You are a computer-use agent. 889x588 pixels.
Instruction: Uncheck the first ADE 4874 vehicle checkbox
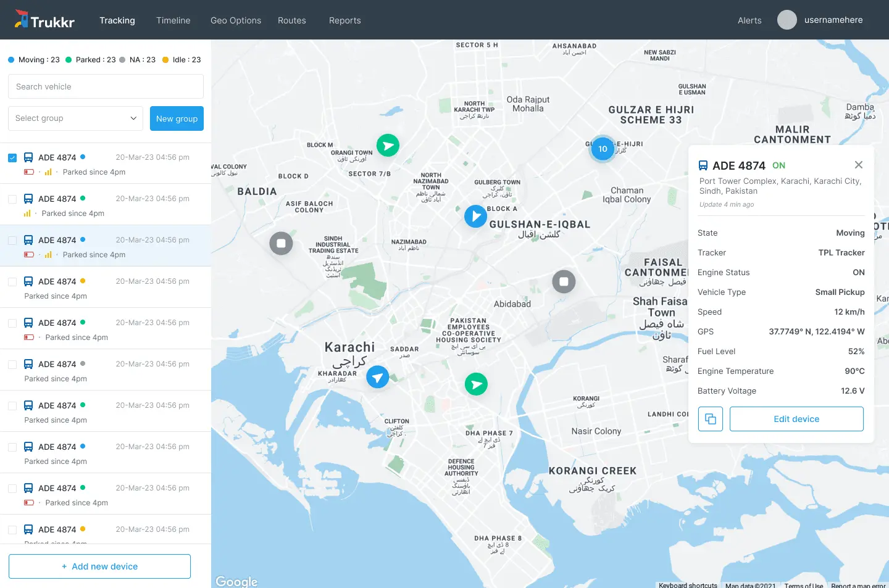click(x=12, y=157)
